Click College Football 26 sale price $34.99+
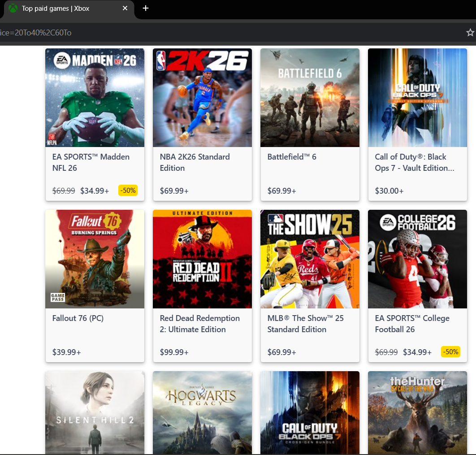This screenshot has width=476, height=455. (417, 352)
